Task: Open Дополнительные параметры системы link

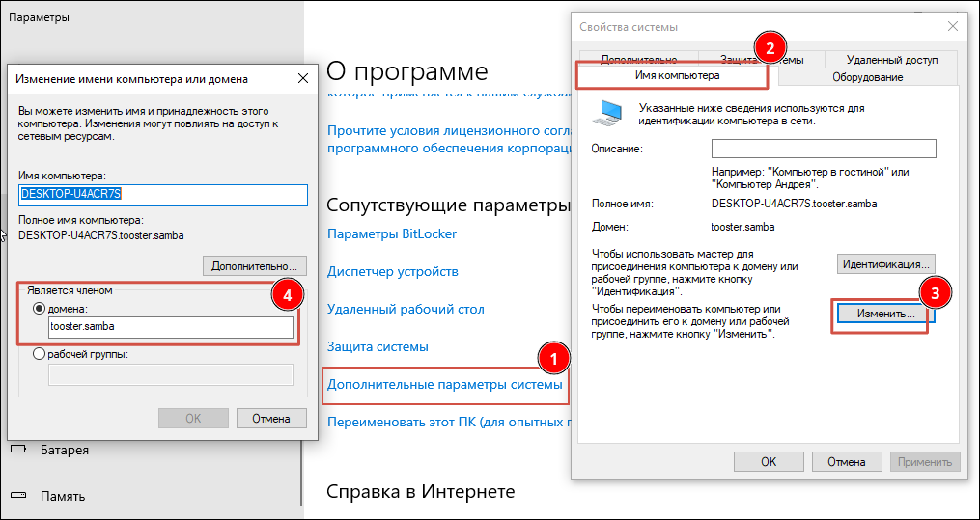Action: (x=444, y=384)
